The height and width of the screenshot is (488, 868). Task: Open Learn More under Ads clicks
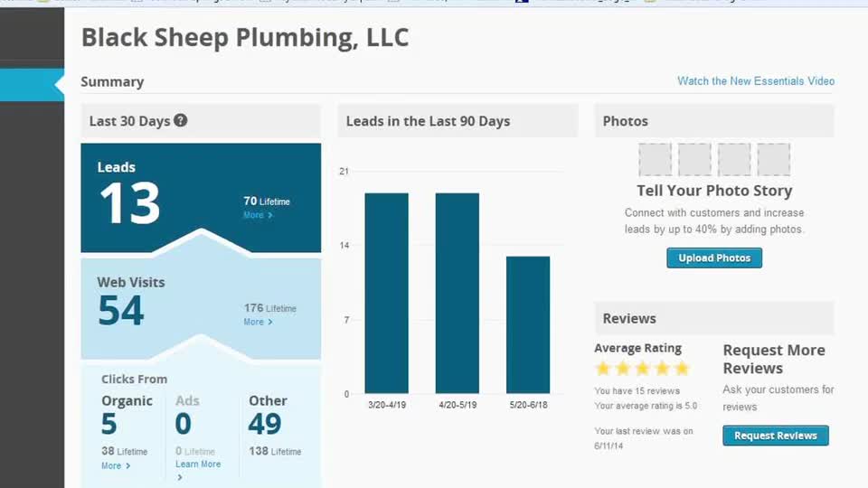198,465
